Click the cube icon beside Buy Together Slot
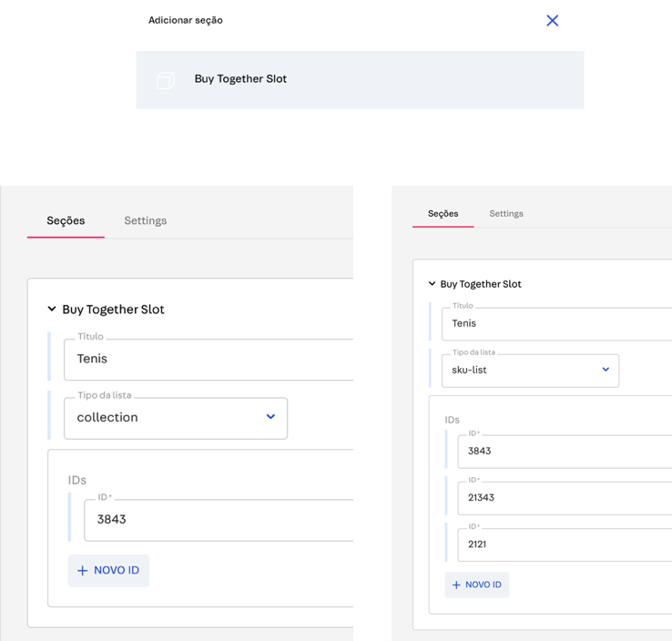The height and width of the screenshot is (641, 672). click(x=165, y=80)
